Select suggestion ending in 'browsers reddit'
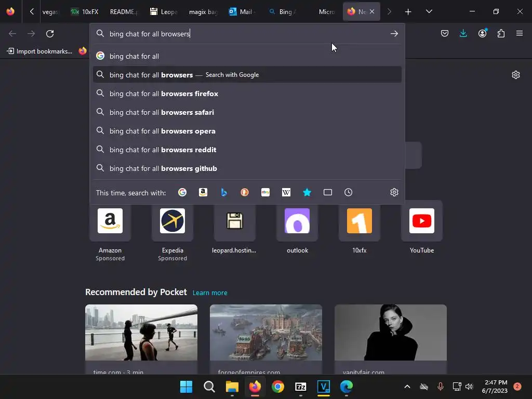The height and width of the screenshot is (399, 532). tap(247, 150)
